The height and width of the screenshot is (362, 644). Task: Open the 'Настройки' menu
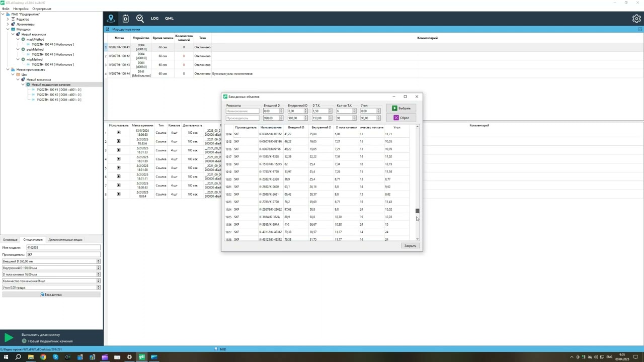click(x=21, y=9)
